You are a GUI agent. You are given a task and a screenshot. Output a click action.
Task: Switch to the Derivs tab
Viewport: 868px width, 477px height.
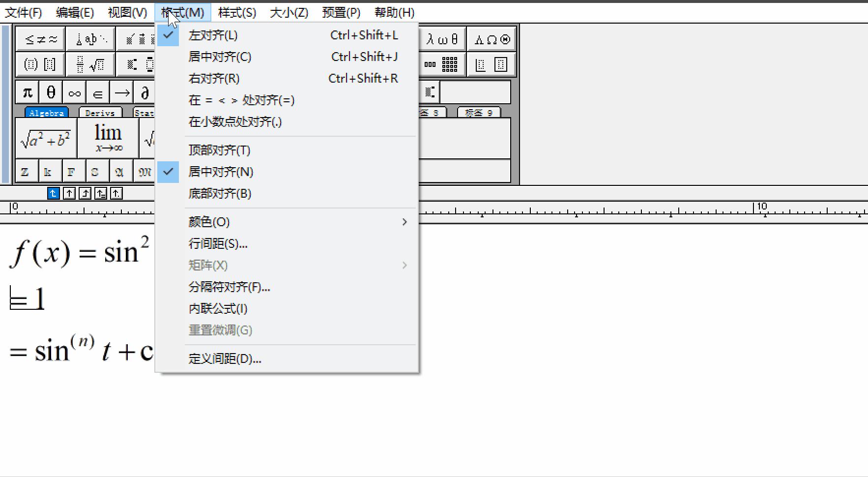pyautogui.click(x=100, y=113)
